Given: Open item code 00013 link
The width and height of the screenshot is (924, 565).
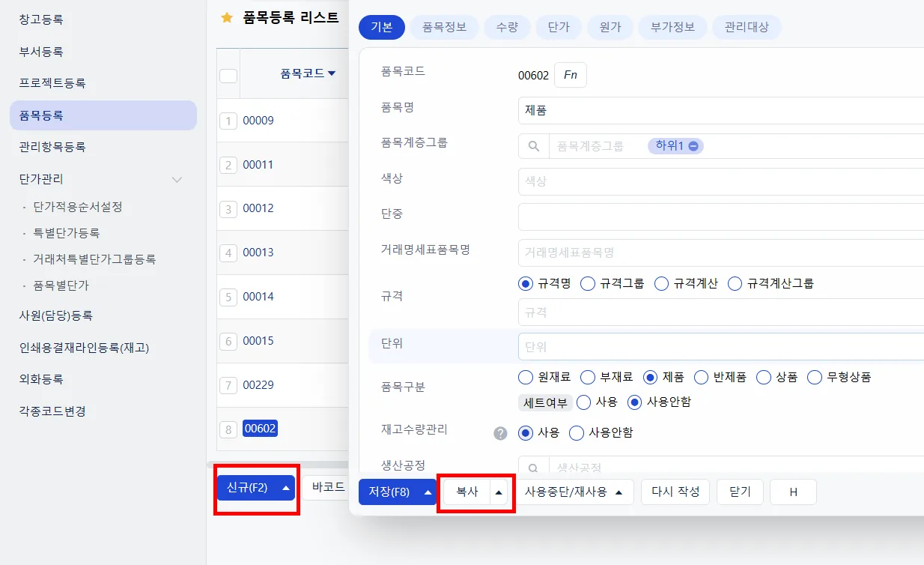Looking at the screenshot, I should pos(258,253).
